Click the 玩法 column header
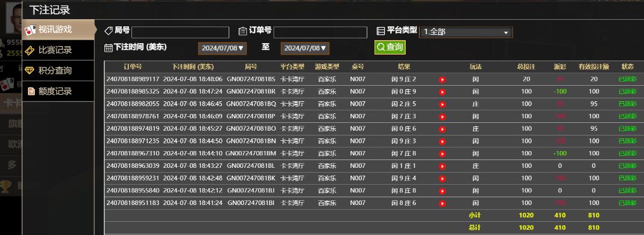 tap(475, 67)
